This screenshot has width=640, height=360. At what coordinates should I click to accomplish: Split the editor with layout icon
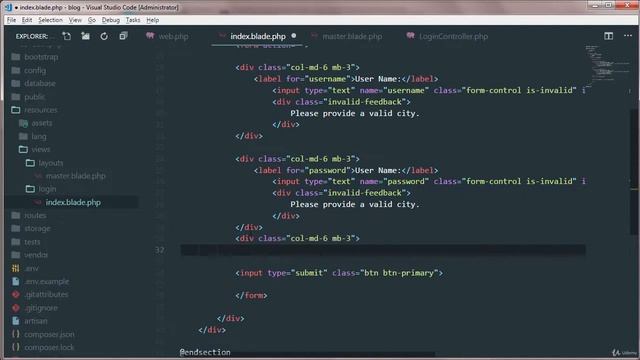(608, 36)
